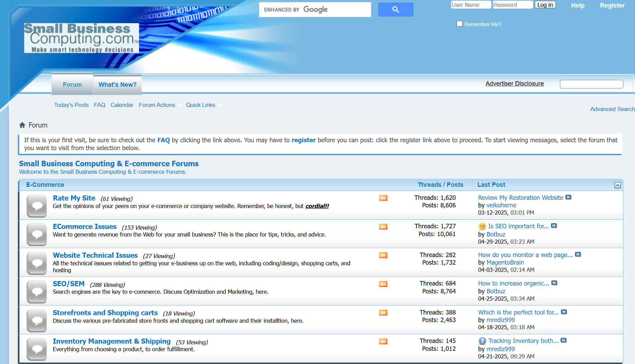
Task: Click the Small Business Computing.com logo
Action: (x=81, y=38)
